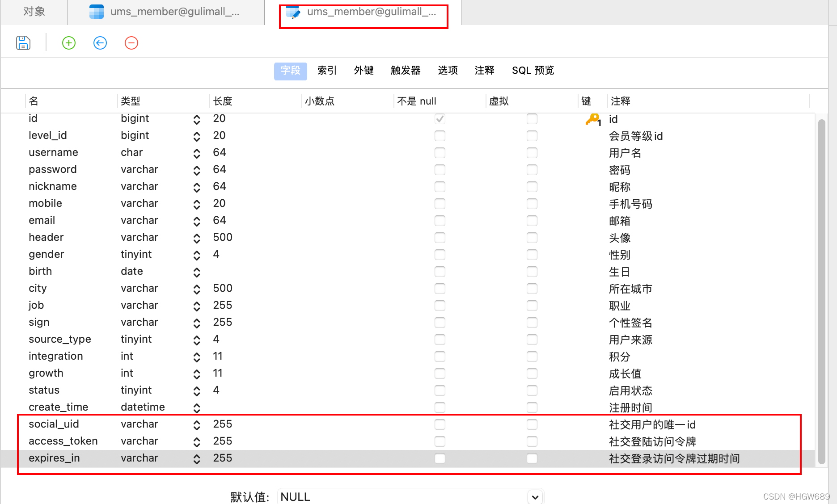
Task: Toggle not-null checkbox for mobile row
Action: (x=440, y=204)
